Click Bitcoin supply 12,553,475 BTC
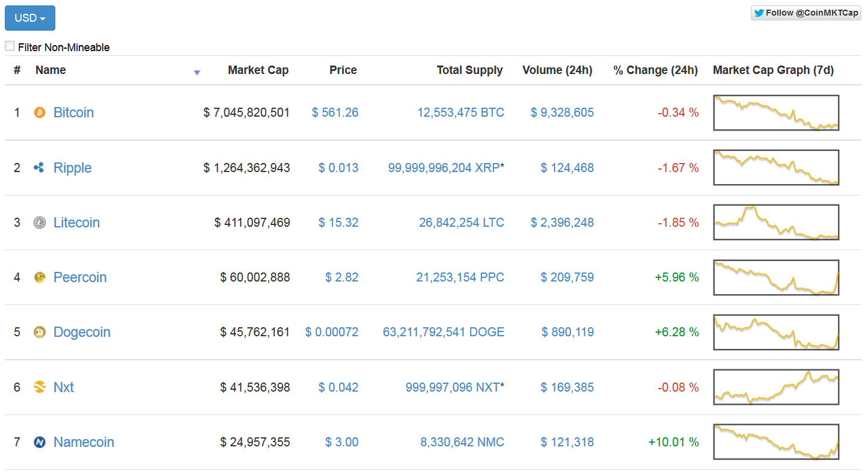The image size is (868, 474). click(x=461, y=112)
